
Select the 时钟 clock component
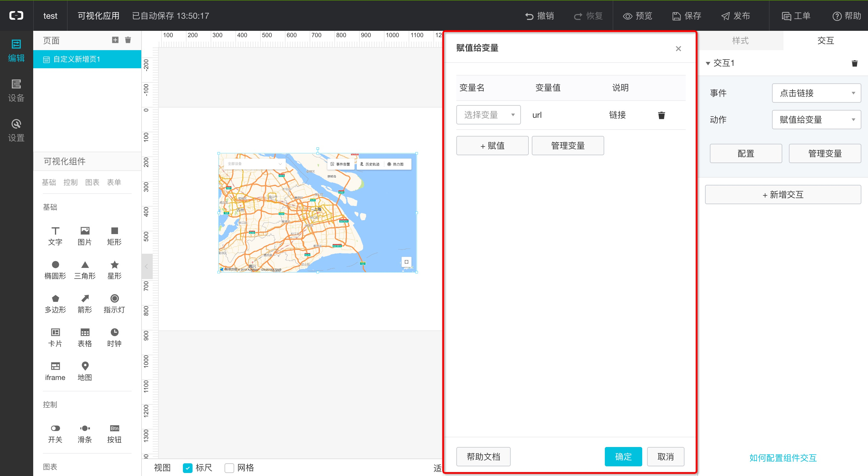point(115,338)
